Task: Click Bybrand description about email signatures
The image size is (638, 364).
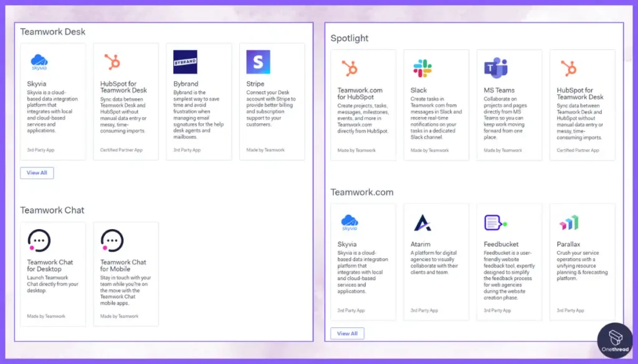Action: coord(198,114)
